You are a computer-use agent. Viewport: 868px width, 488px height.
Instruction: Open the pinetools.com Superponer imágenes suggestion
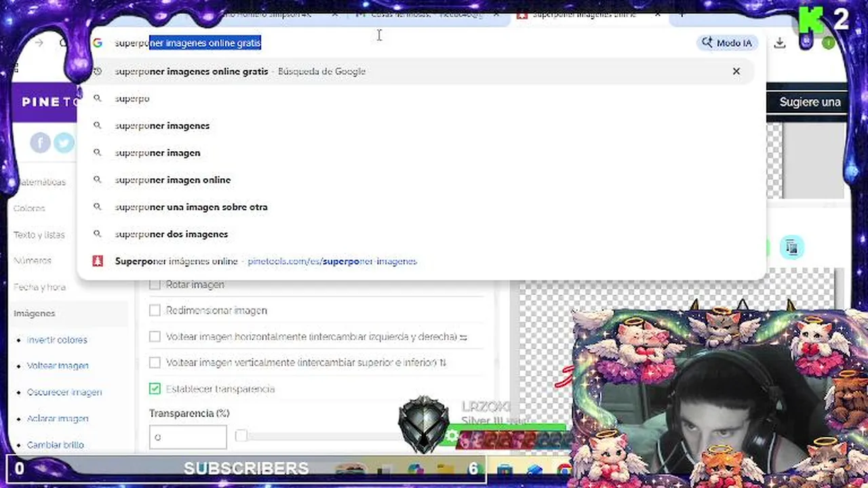tap(266, 261)
